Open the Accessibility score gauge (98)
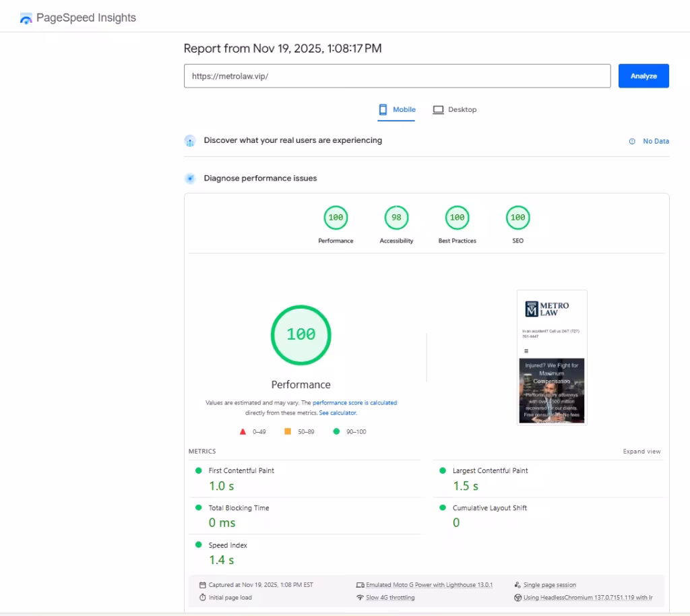 396,218
